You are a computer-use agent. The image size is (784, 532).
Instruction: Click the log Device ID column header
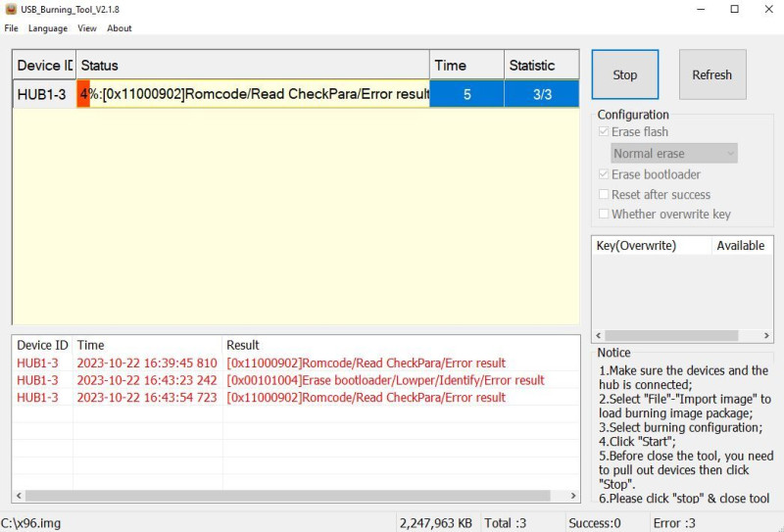(42, 345)
